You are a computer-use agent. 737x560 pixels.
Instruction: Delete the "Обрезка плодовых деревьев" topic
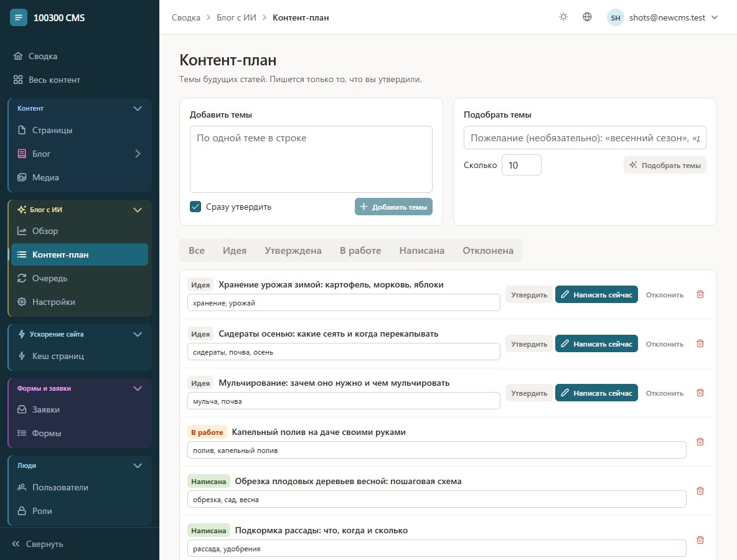[x=700, y=491]
